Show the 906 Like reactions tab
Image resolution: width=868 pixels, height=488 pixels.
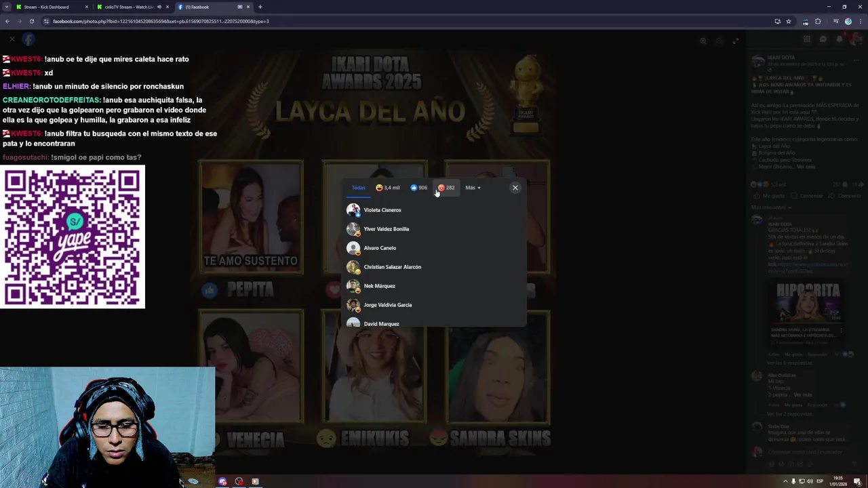tap(419, 188)
